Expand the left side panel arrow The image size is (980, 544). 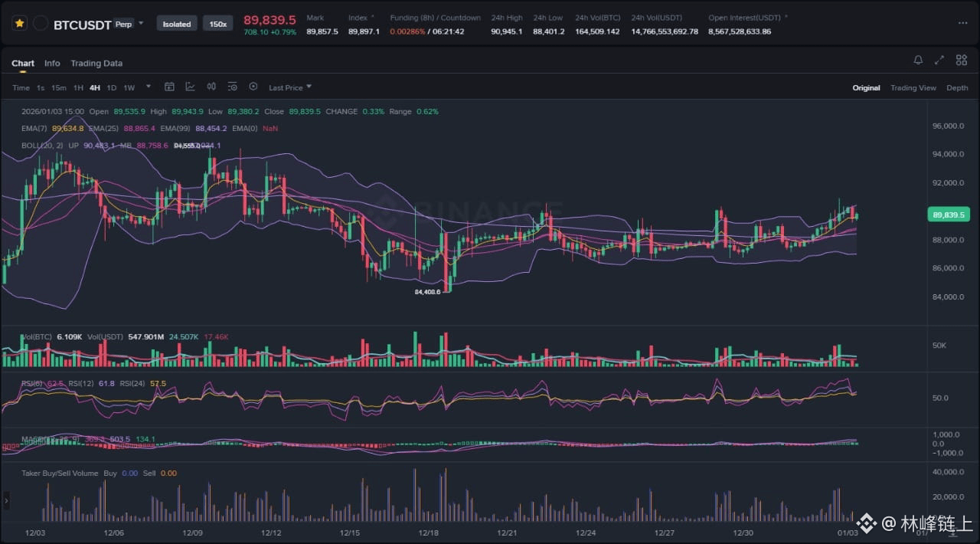pyautogui.click(x=6, y=500)
